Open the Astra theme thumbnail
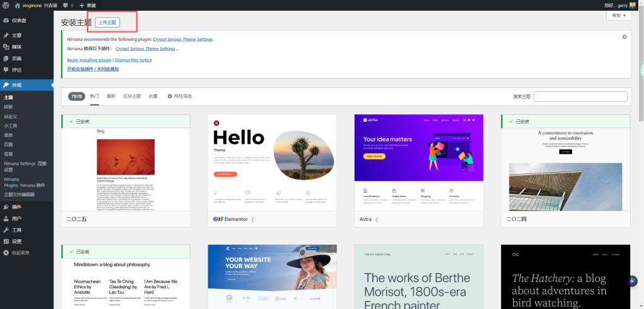The width and height of the screenshot is (644, 309). [419, 163]
